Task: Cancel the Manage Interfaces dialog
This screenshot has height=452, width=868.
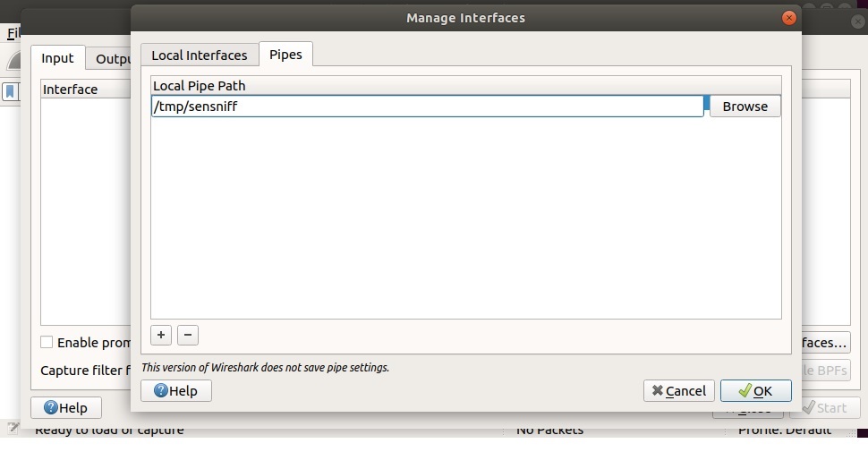Action: coord(678,390)
